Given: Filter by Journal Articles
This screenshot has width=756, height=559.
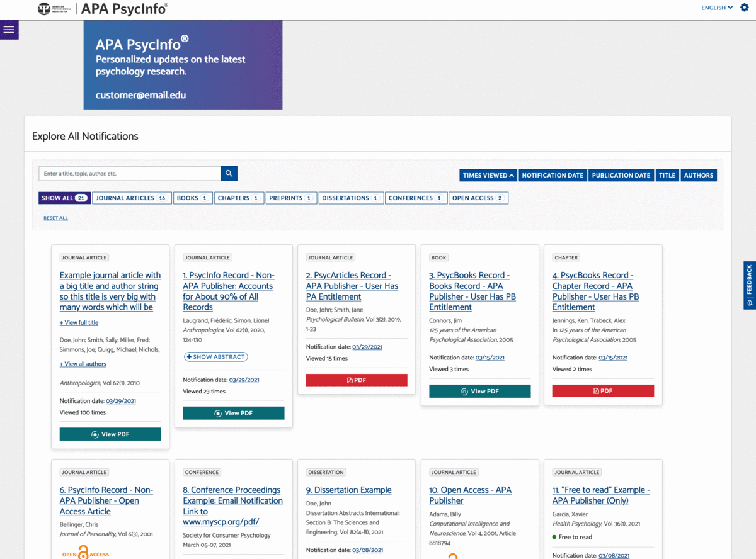Looking at the screenshot, I should [x=132, y=198].
